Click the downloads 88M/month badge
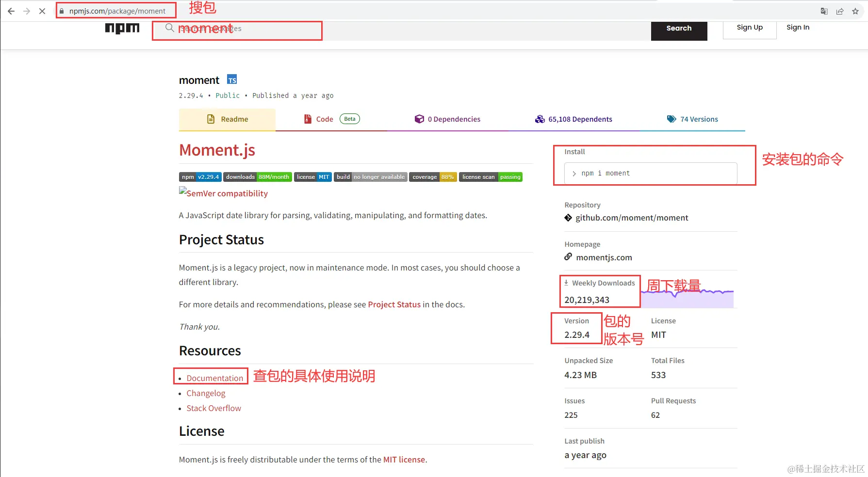The height and width of the screenshot is (477, 868). coord(258,177)
